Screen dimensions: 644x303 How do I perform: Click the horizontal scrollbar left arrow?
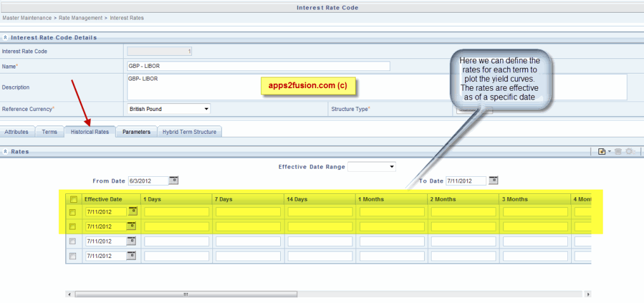(x=70, y=294)
